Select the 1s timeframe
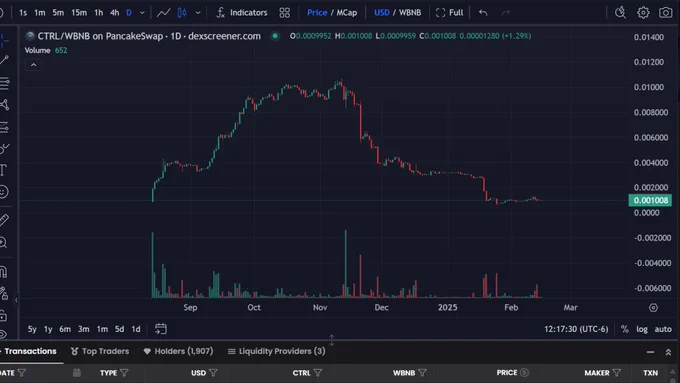 [x=23, y=13]
